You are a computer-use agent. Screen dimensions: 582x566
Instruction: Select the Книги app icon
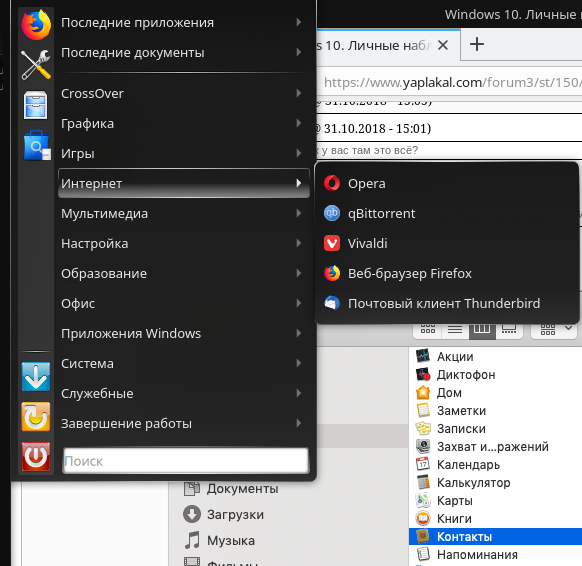[423, 518]
